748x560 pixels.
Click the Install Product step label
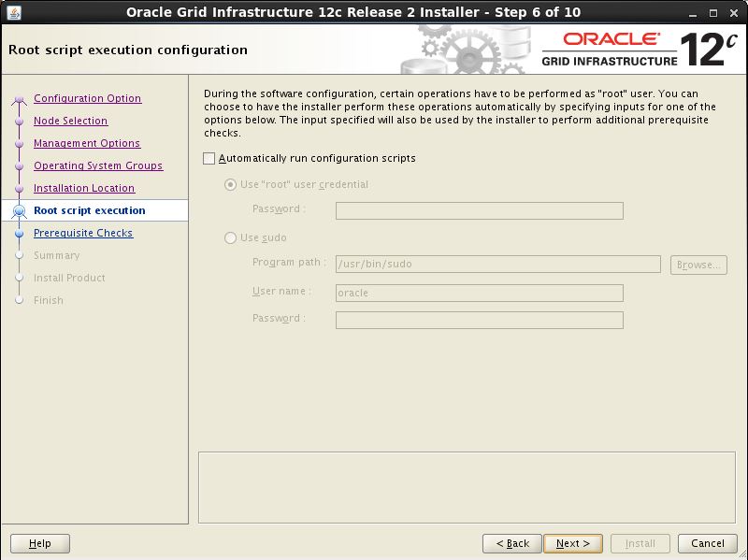69,278
